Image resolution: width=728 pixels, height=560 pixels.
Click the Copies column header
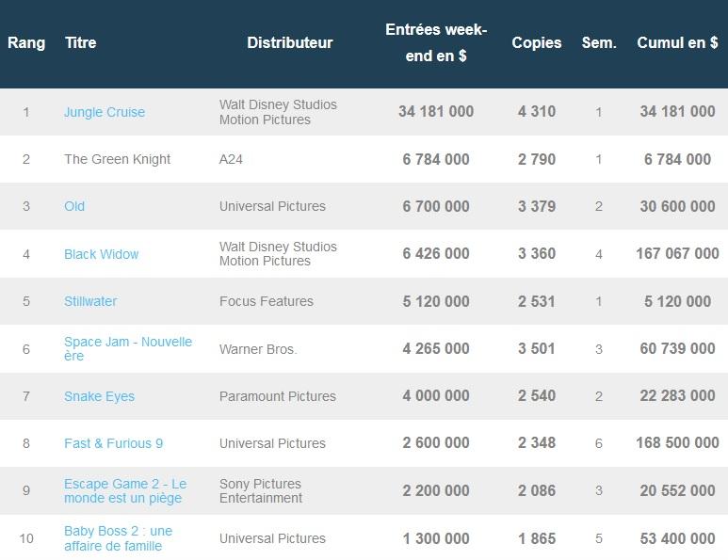point(537,42)
